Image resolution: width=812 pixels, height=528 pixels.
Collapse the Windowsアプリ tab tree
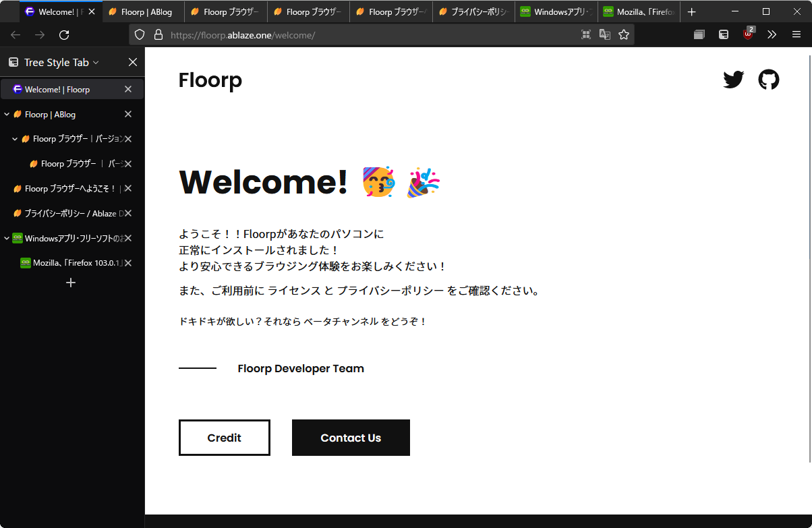pos(5,238)
